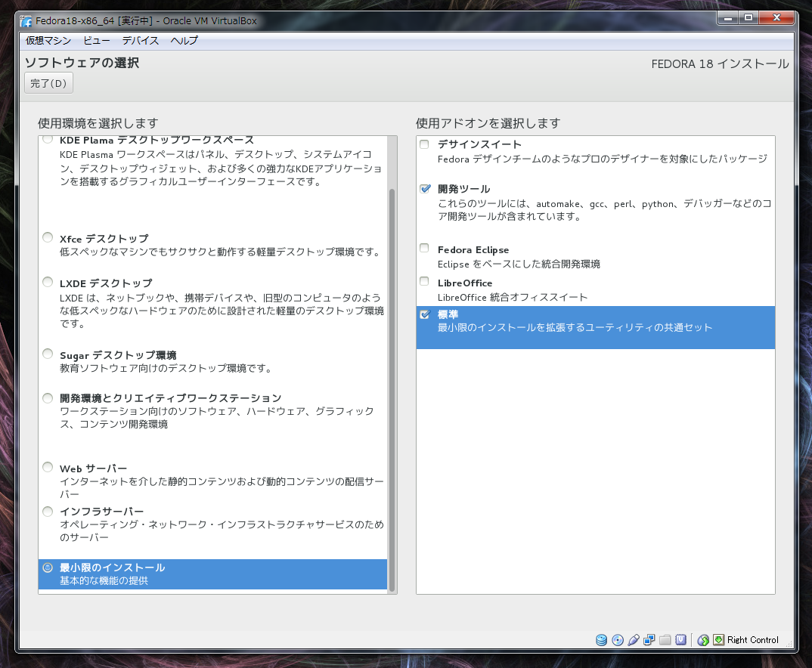The image size is (812, 668).
Task: Select KDE Plasma デスクトップワークスペース radio button
Action: tap(48, 139)
